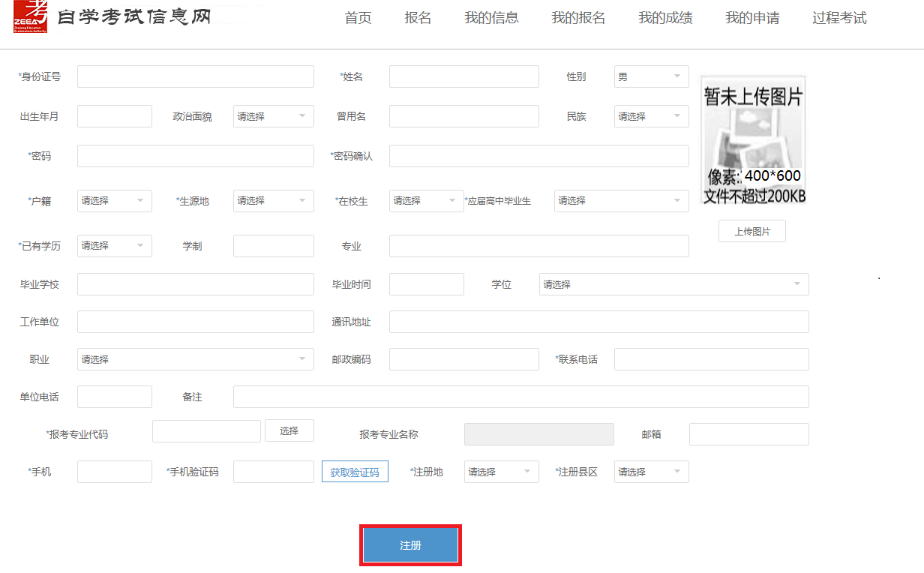This screenshot has width=924, height=573.
Task: Navigate to 首页 in the top menu
Action: [x=358, y=18]
